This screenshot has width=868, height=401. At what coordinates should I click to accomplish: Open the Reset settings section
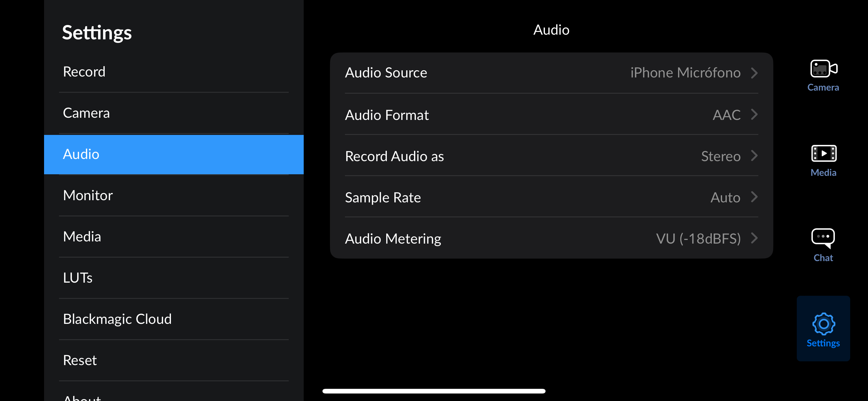80,360
